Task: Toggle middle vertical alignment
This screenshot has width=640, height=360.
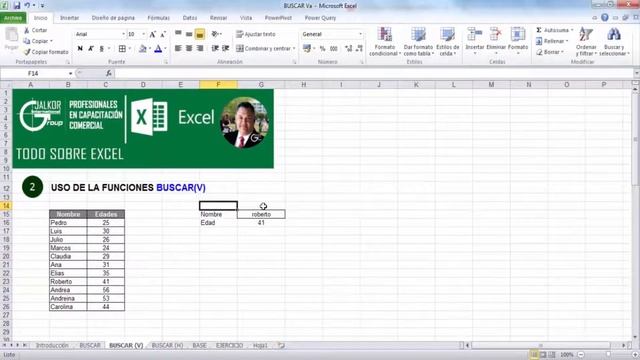Action: (189, 34)
